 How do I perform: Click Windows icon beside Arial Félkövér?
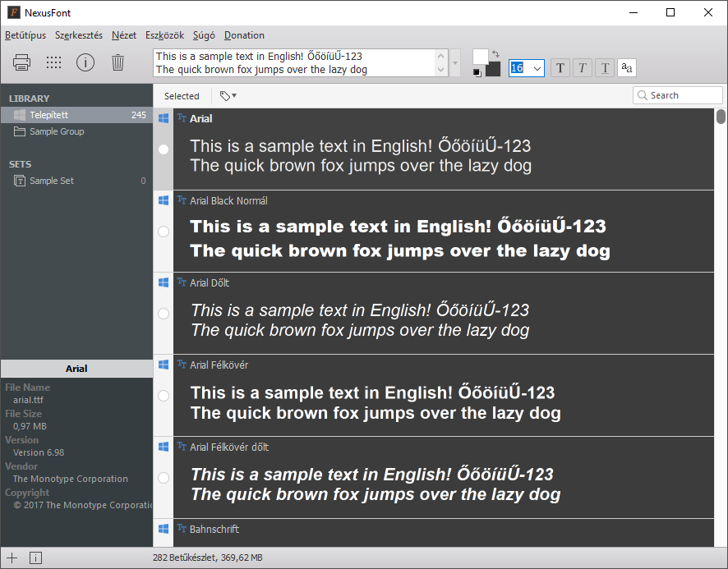pyautogui.click(x=164, y=365)
